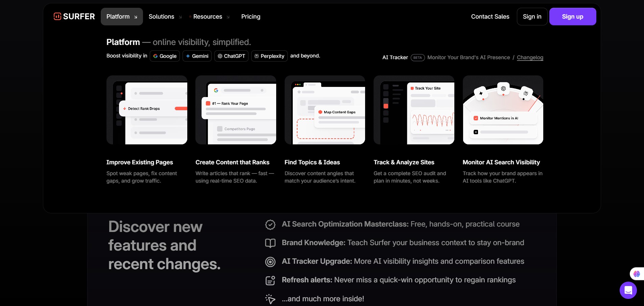This screenshot has width=644, height=306.
Task: Click 'AI Tracker Upgrade' feature line
Action: point(403,261)
